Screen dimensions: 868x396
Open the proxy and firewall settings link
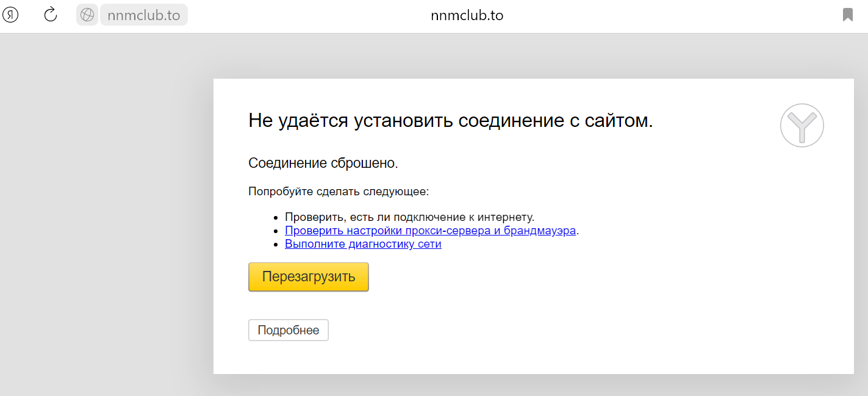point(430,231)
